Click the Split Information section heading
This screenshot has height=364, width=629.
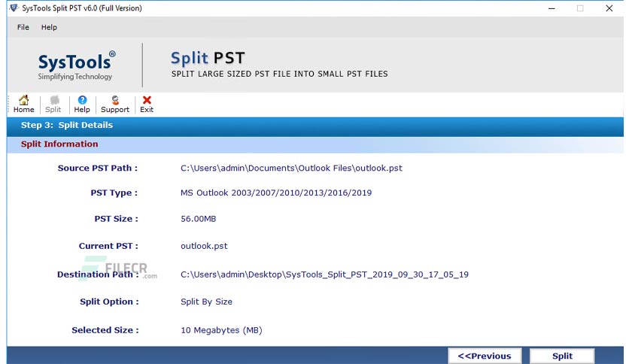coord(59,144)
